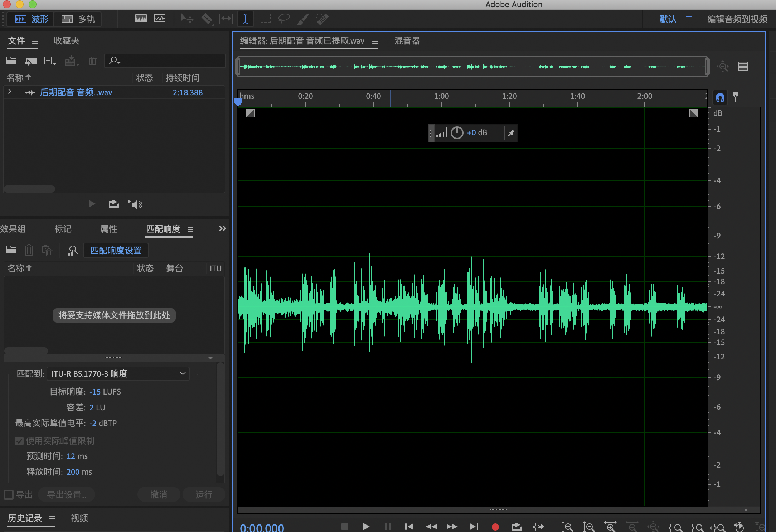Select file 后期配音 音频...wav in list

[x=76, y=92]
